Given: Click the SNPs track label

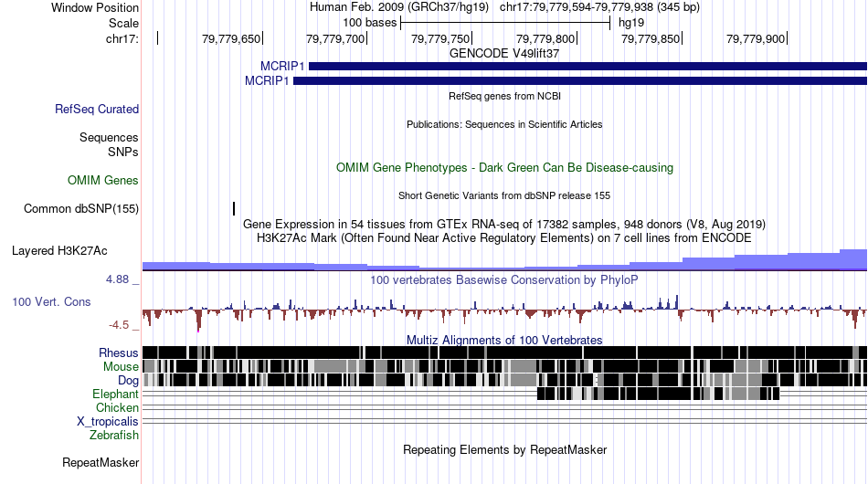Looking at the screenshot, I should click(123, 152).
